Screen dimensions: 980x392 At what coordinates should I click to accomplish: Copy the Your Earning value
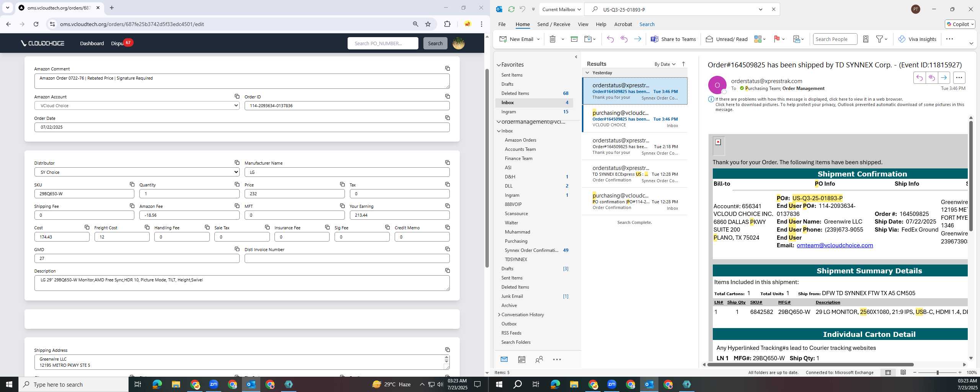point(447,206)
